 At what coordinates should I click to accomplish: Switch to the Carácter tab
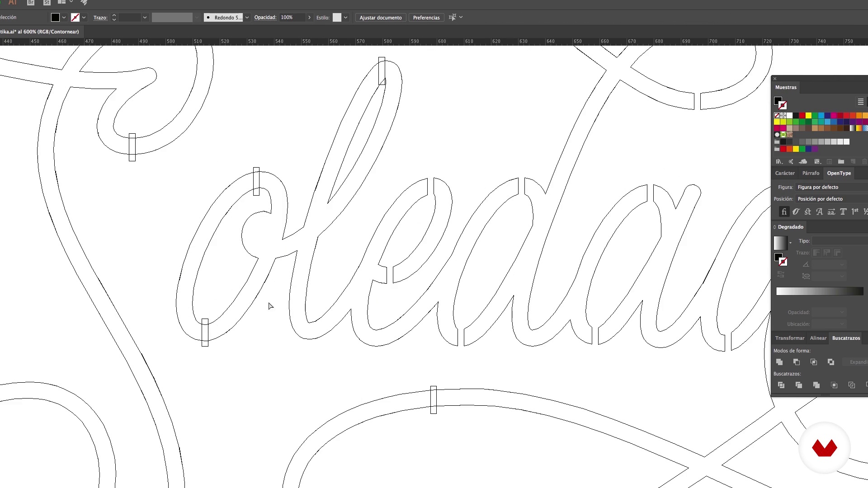785,173
